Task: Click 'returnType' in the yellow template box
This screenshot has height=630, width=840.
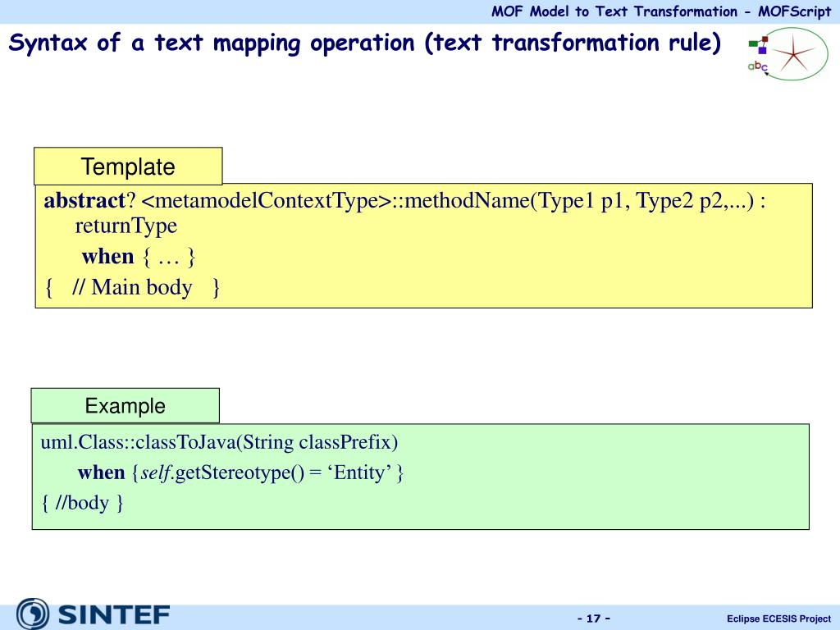Action: 126,226
